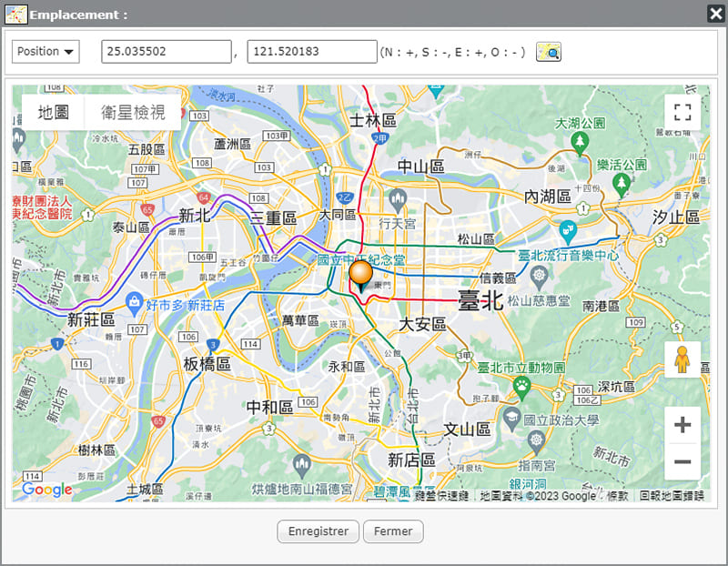
Task: Click the Enregistrer button
Action: coord(318,531)
